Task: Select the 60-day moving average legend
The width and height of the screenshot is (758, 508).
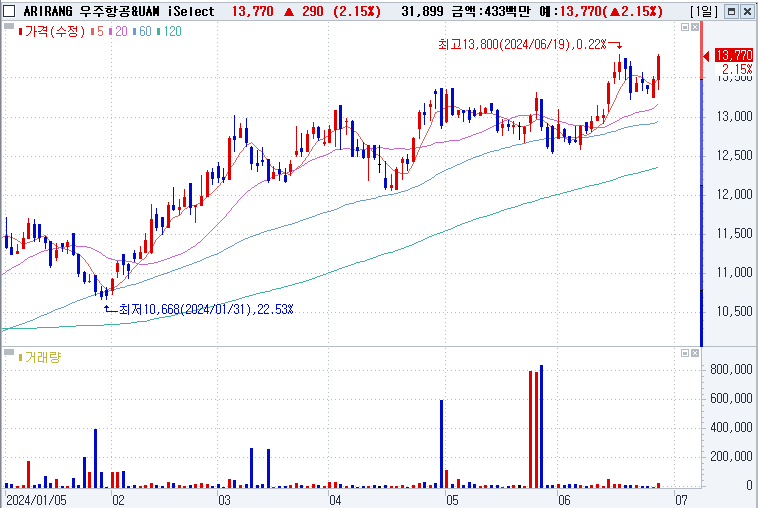Action: (143, 31)
